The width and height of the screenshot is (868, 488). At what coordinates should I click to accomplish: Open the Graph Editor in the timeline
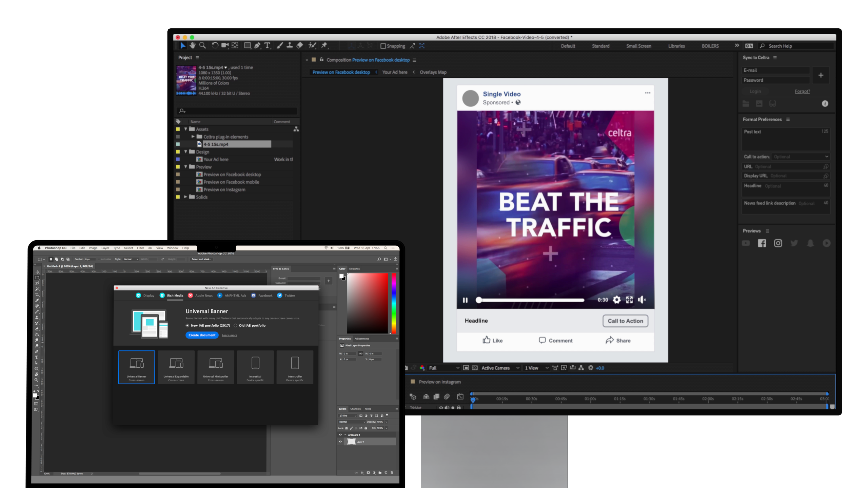[460, 396]
